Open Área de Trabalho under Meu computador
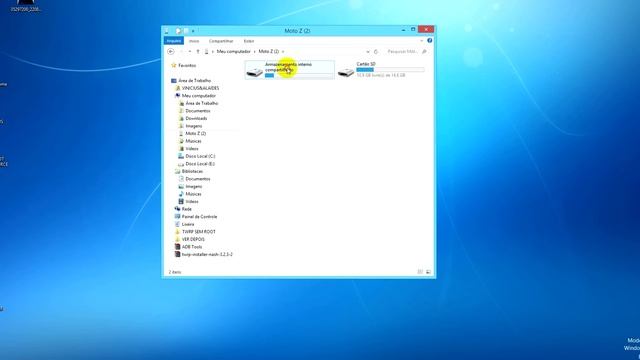Viewport: 640px width, 360px height. coord(202,103)
